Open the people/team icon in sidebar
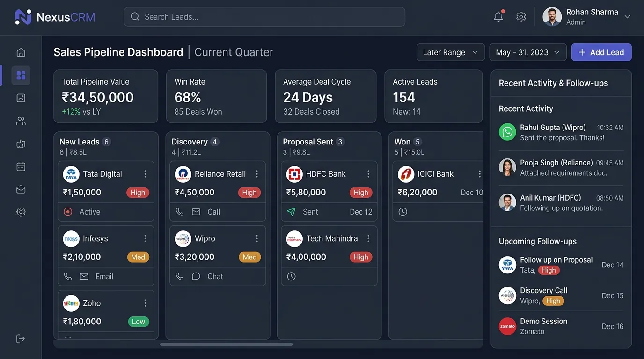 click(21, 121)
